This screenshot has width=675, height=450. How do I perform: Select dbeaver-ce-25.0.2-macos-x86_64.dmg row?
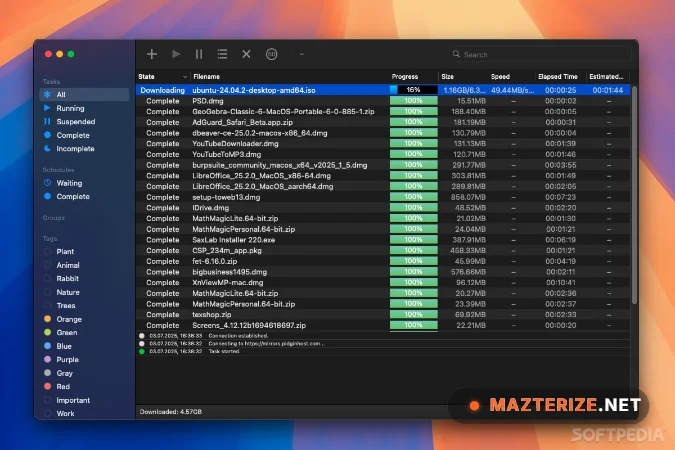[x=383, y=133]
